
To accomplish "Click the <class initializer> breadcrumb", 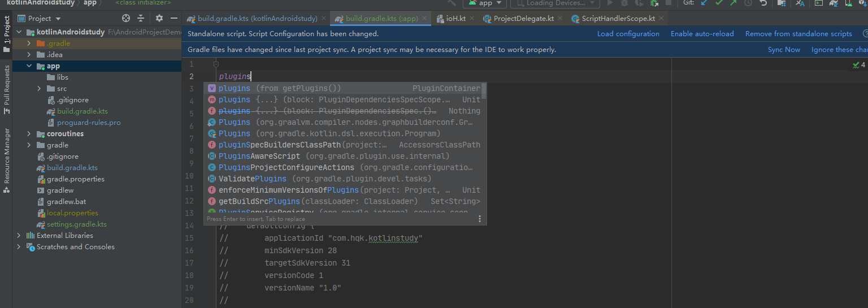I will coord(143,3).
